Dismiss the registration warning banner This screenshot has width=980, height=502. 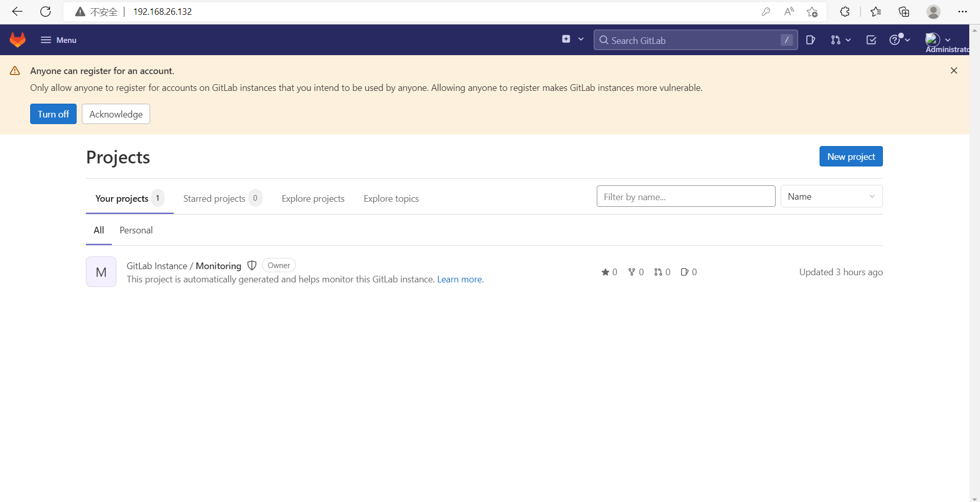click(954, 70)
